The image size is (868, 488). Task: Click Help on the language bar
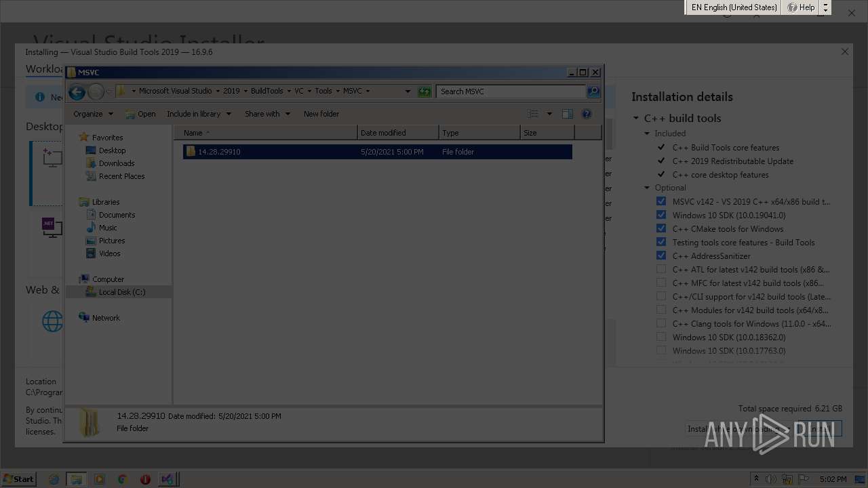(x=801, y=7)
